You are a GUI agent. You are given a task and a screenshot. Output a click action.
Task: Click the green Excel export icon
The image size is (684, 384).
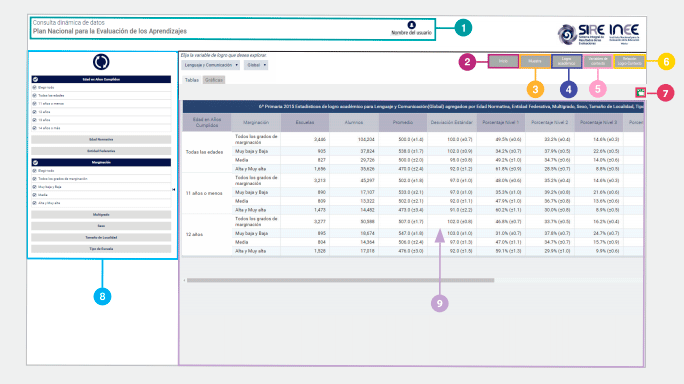[640, 93]
